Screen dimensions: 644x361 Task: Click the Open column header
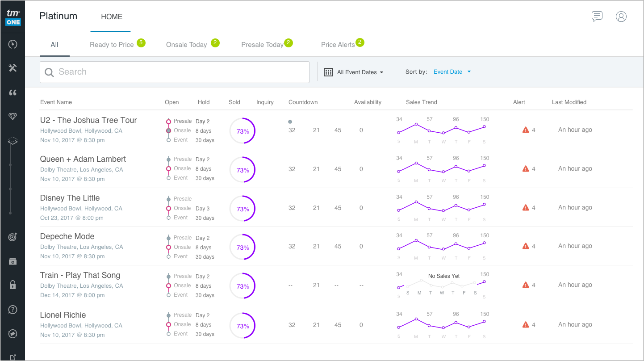pyautogui.click(x=172, y=102)
